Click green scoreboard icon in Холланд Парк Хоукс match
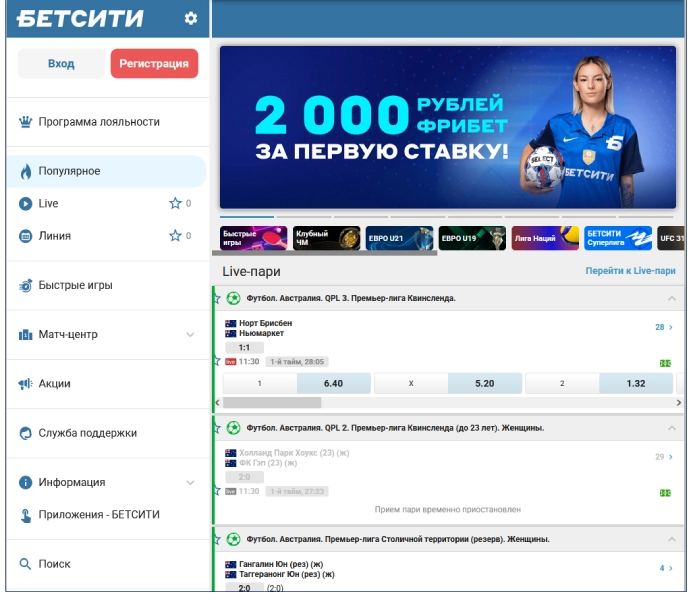 [x=665, y=493]
